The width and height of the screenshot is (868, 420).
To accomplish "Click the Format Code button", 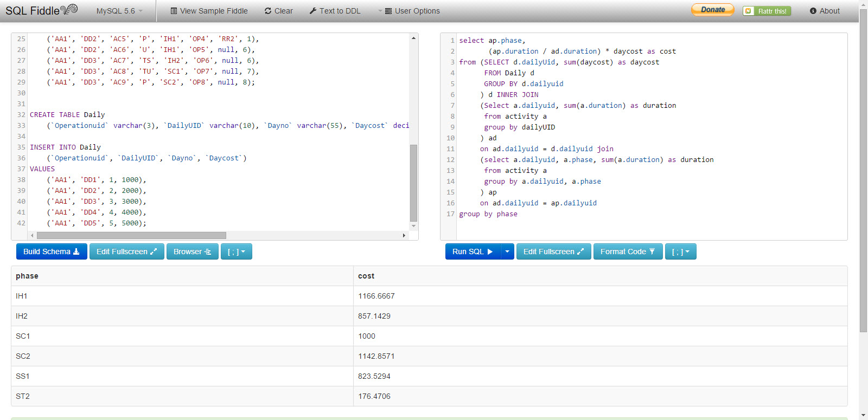I will [628, 251].
